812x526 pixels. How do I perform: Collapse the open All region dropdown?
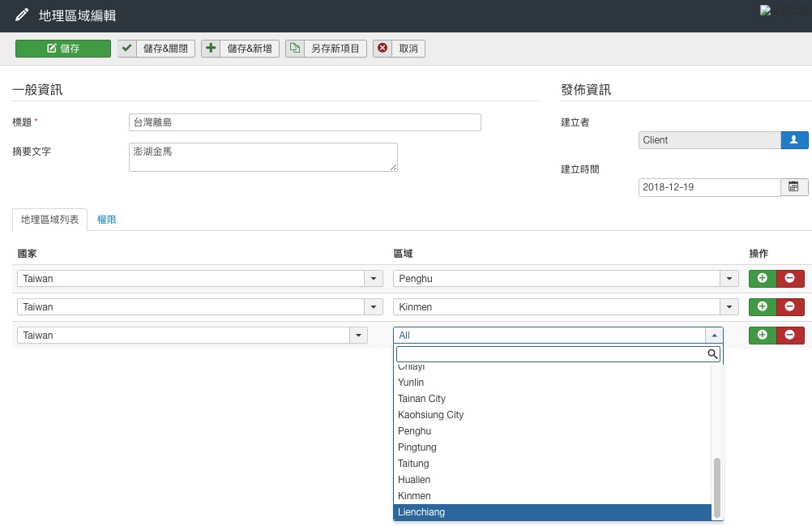pos(714,335)
